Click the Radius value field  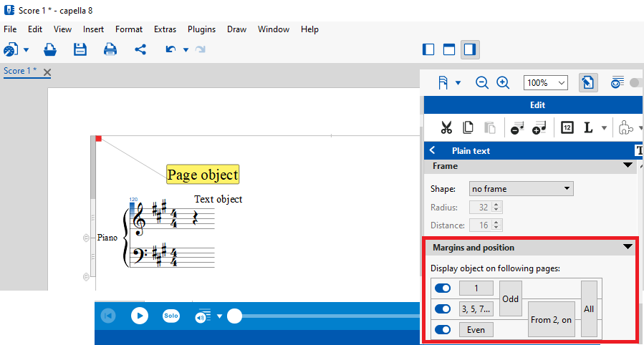pyautogui.click(x=486, y=208)
